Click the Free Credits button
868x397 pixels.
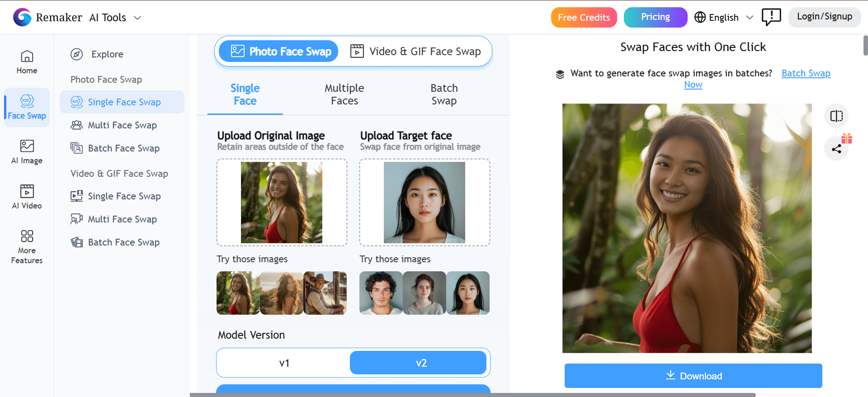pos(584,17)
